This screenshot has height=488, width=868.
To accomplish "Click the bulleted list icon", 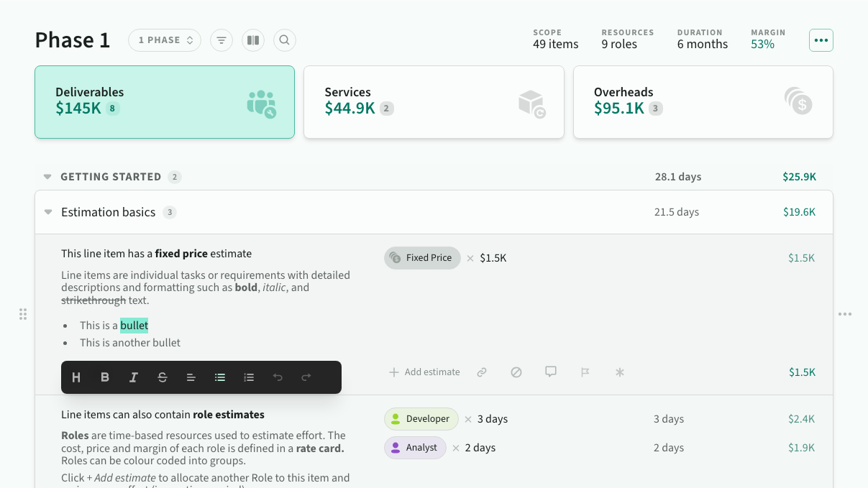I will point(220,377).
